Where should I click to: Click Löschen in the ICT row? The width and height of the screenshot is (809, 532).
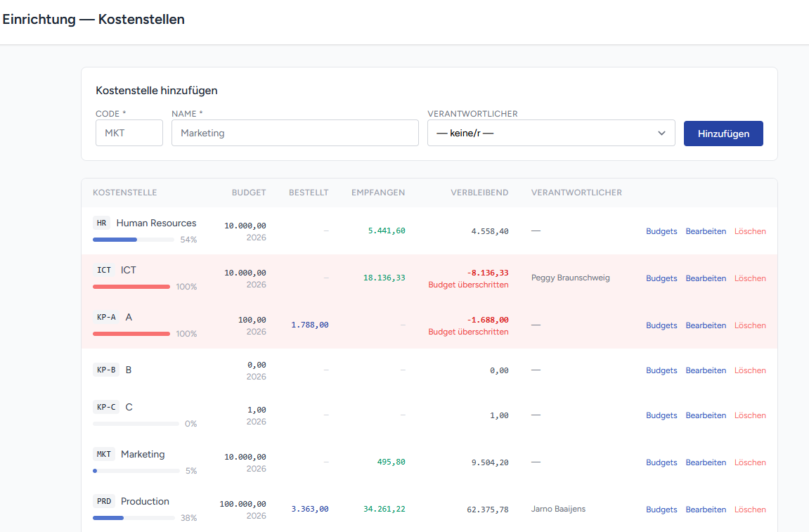pyautogui.click(x=750, y=278)
